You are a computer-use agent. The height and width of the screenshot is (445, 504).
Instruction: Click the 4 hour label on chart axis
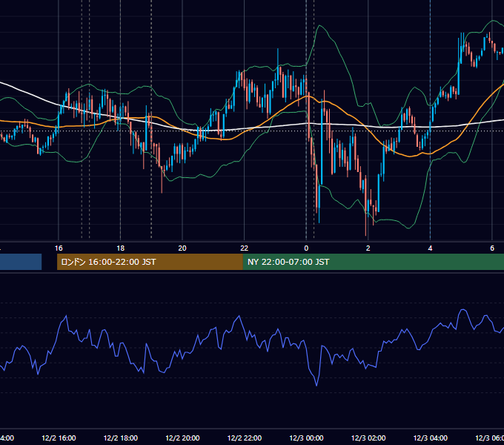click(430, 248)
